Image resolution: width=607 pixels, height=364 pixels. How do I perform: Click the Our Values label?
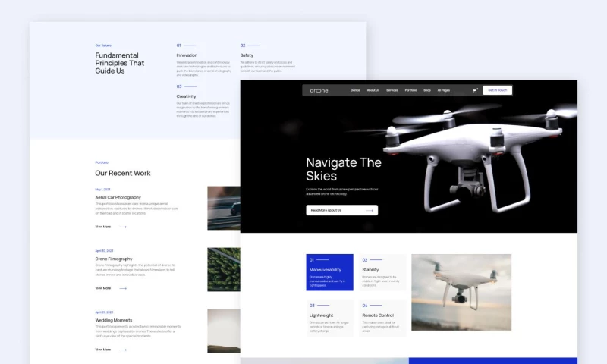point(103,45)
